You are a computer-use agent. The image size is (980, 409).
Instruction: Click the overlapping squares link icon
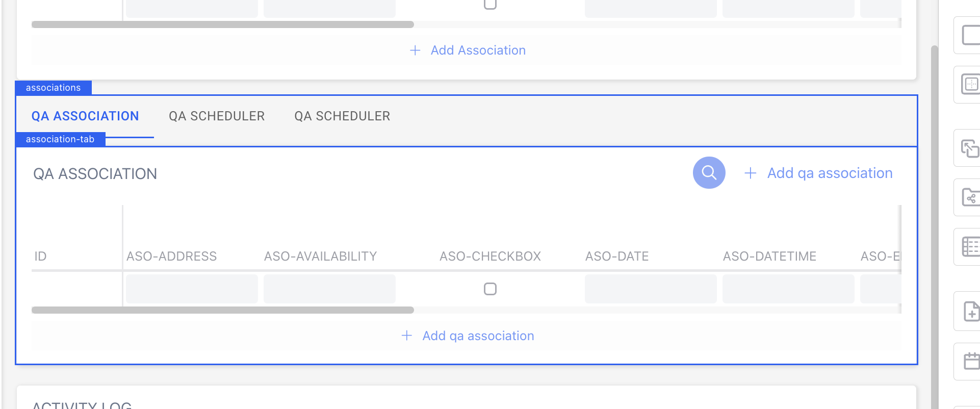point(970,148)
